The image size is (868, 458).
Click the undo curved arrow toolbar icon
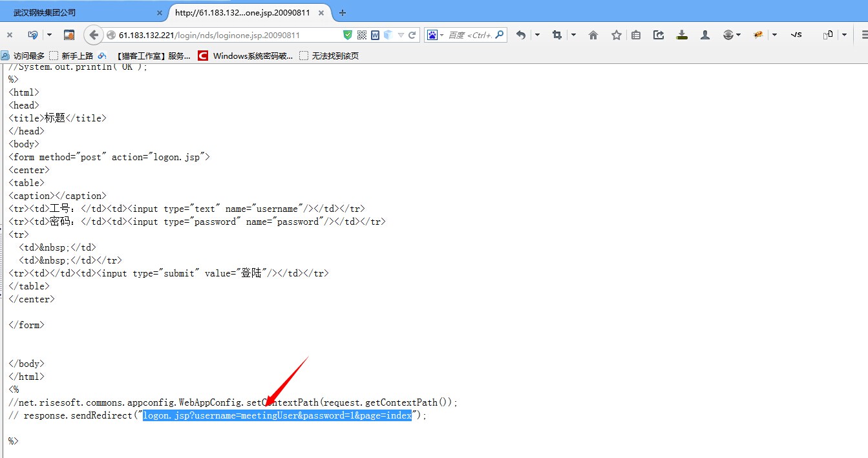tap(521, 35)
